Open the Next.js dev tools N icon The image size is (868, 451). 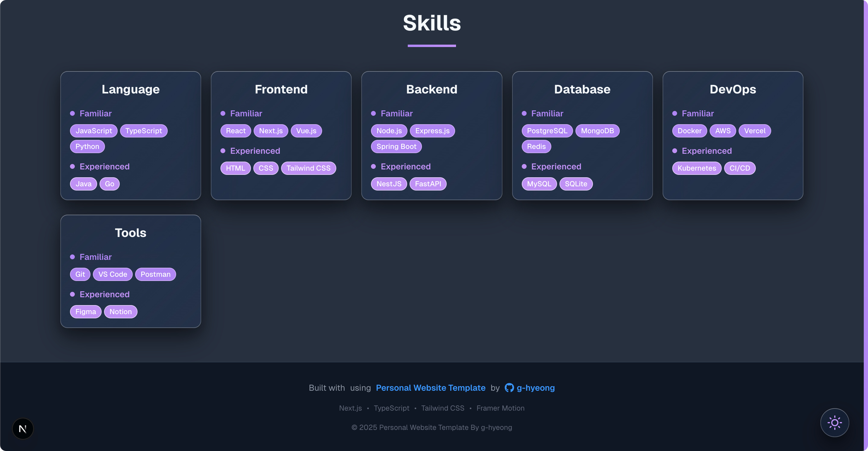point(23,429)
